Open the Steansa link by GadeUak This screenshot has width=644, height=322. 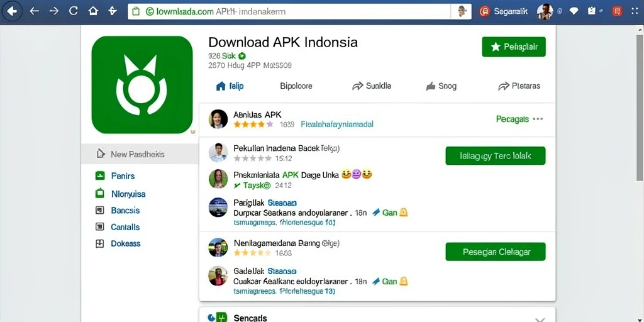tap(282, 271)
